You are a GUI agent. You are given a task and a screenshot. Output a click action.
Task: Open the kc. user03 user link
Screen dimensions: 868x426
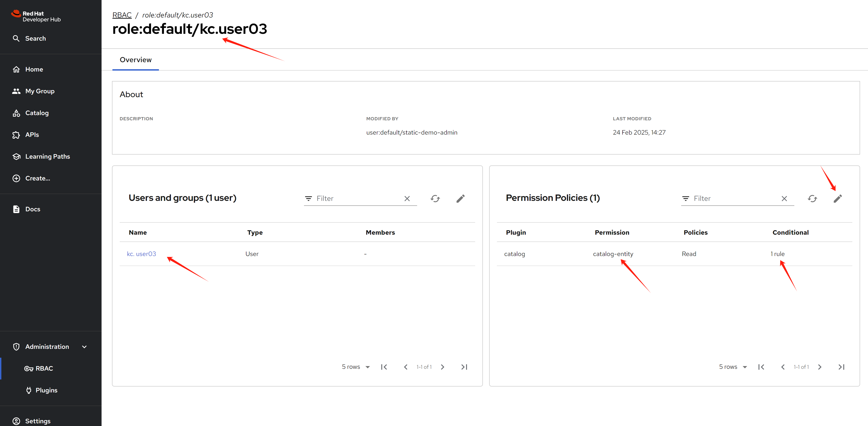(x=141, y=254)
